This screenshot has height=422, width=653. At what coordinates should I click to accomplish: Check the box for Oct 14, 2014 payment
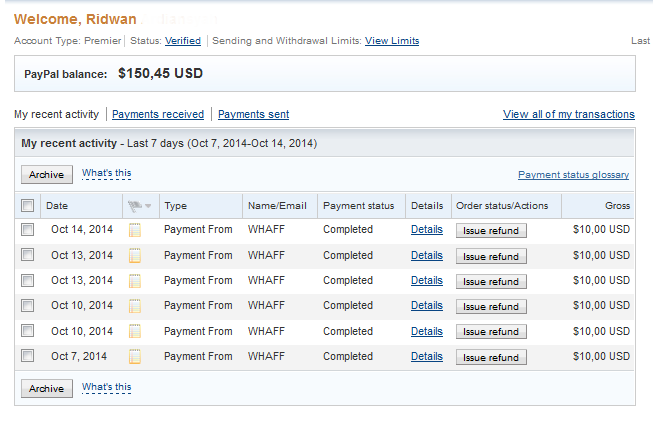click(x=28, y=230)
